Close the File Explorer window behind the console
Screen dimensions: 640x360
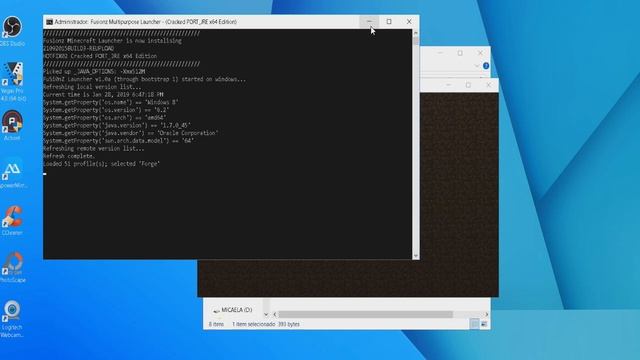click(480, 53)
